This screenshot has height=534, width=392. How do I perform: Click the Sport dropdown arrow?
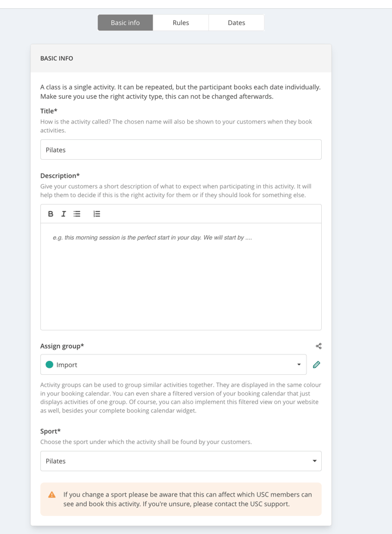[x=314, y=461]
